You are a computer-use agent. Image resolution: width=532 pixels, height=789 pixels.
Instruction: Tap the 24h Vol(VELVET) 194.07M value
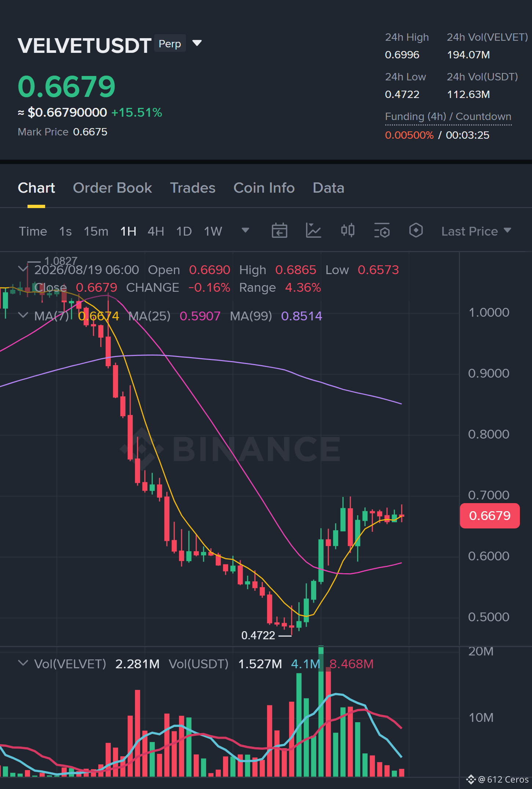[469, 55]
